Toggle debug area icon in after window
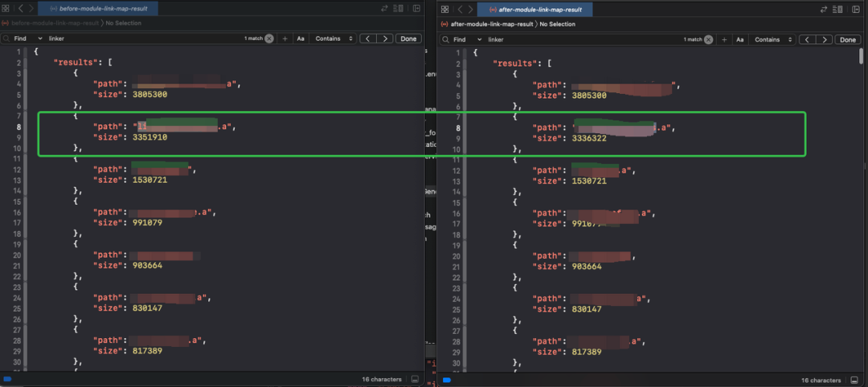This screenshot has width=868, height=387. (855, 381)
